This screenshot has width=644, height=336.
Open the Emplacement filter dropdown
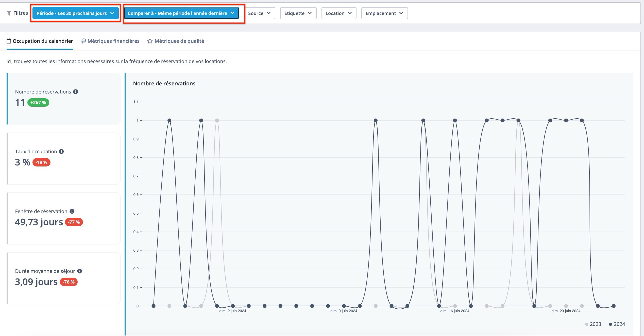pos(384,13)
